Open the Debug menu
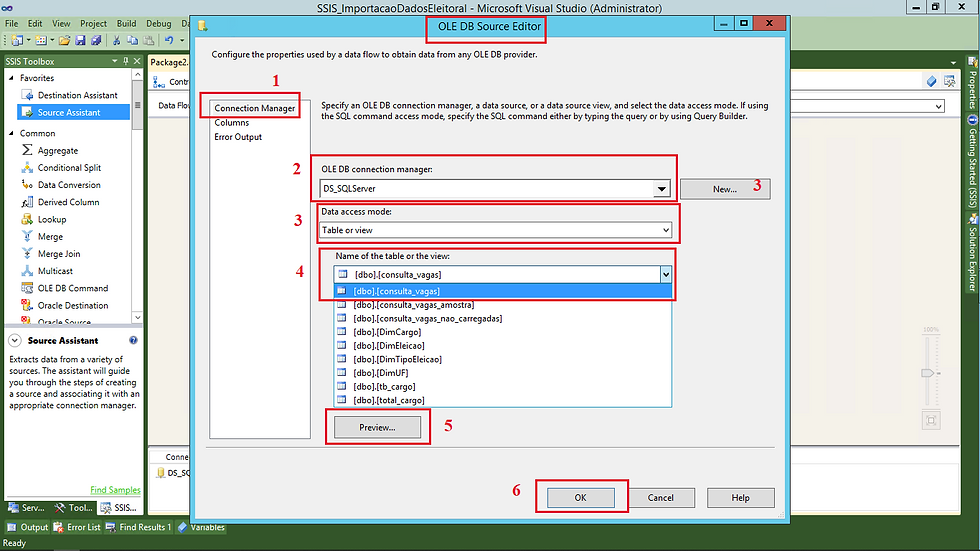 pyautogui.click(x=159, y=24)
